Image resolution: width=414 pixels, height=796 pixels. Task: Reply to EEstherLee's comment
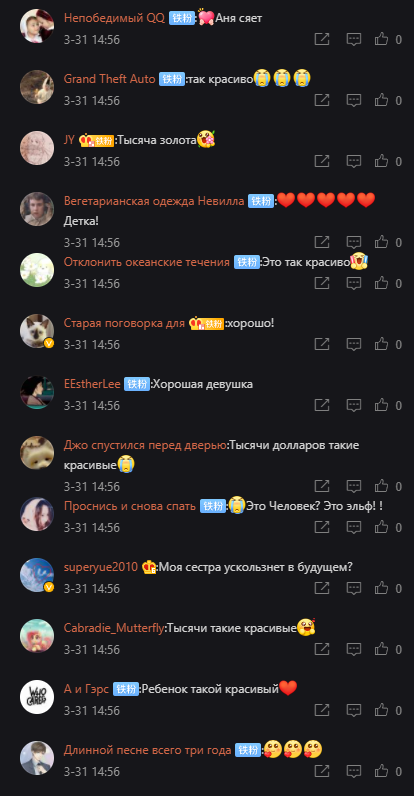click(x=354, y=405)
